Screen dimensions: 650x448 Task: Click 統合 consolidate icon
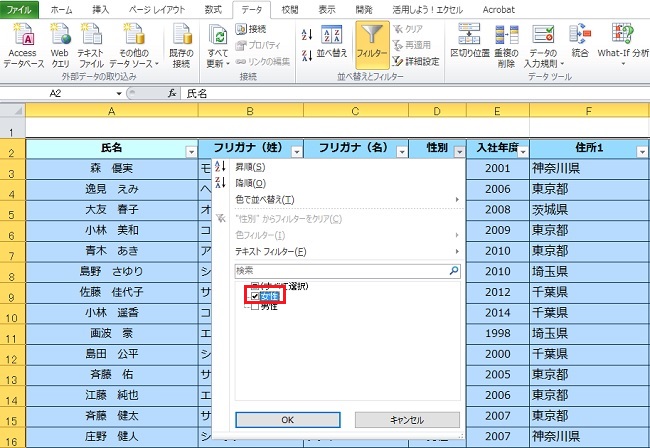[580, 41]
